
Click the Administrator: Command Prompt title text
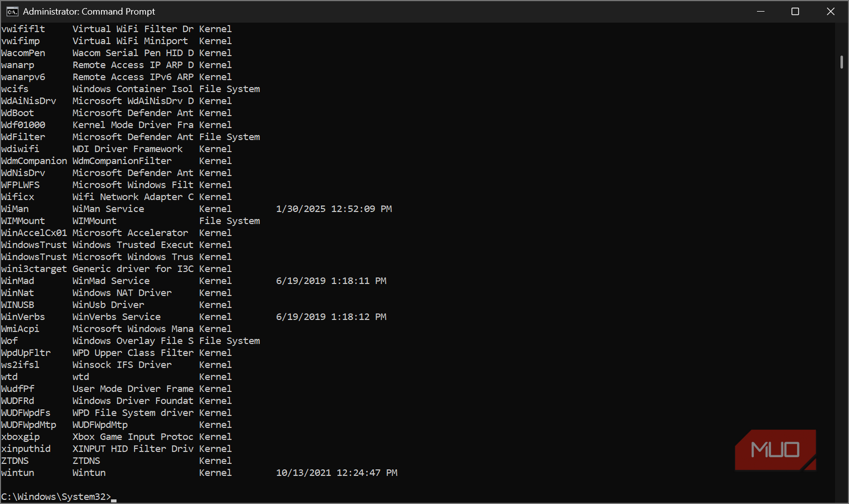coord(89,11)
